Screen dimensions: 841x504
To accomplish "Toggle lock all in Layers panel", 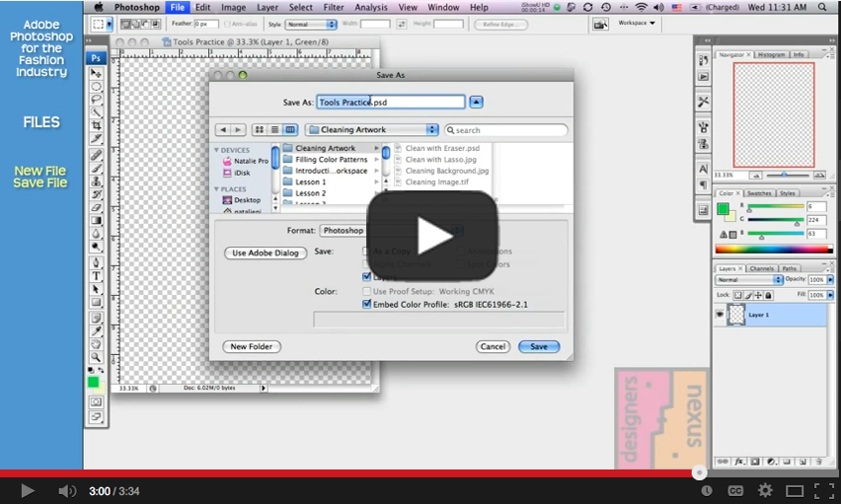I will click(x=768, y=296).
